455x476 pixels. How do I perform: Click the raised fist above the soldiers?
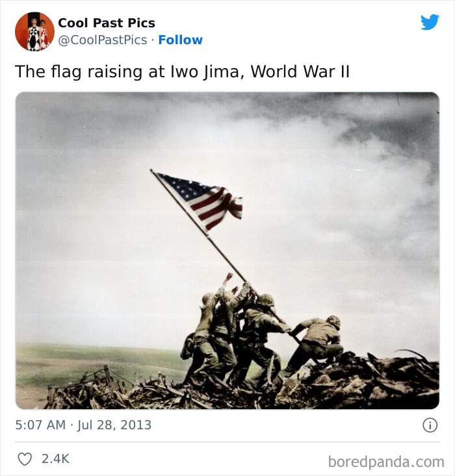pos(229,276)
